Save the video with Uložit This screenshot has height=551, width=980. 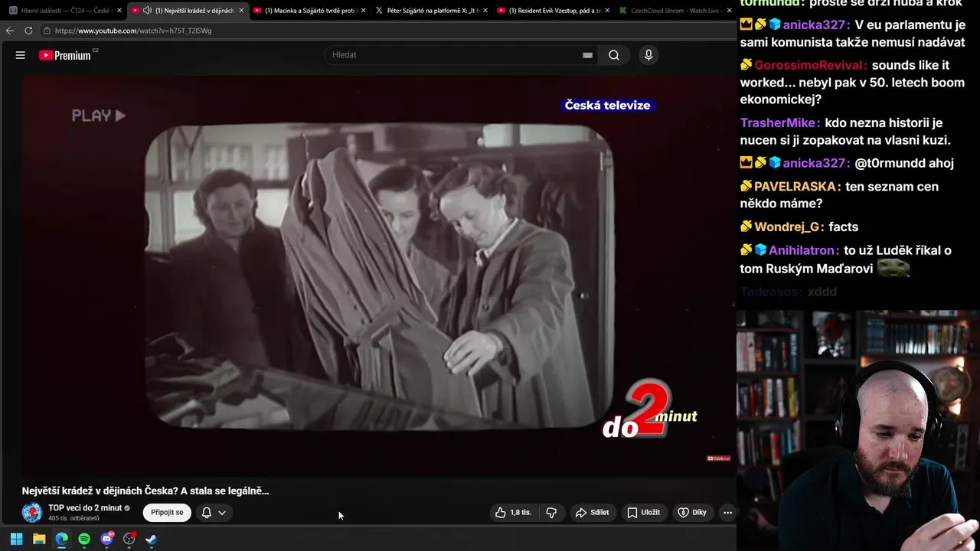pyautogui.click(x=643, y=513)
